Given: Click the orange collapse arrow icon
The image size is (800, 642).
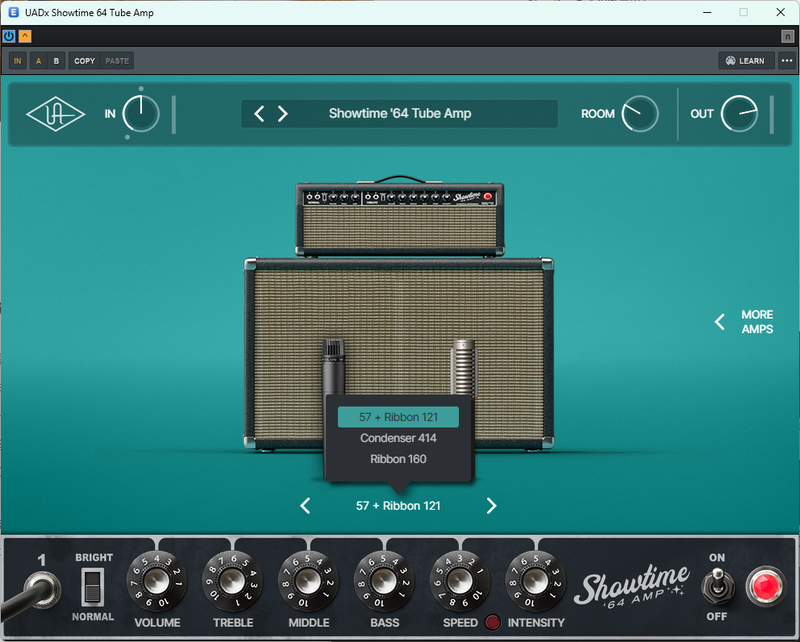Looking at the screenshot, I should point(24,36).
